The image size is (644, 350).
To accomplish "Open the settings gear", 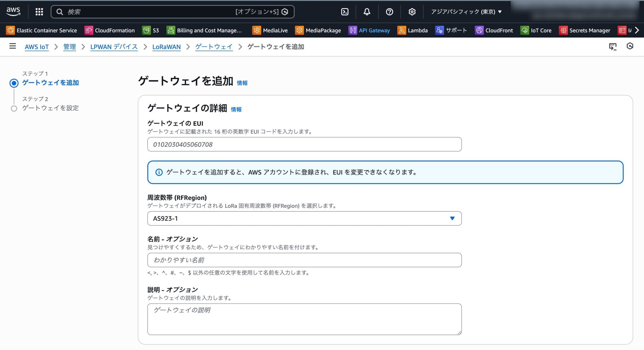I will pyautogui.click(x=412, y=12).
